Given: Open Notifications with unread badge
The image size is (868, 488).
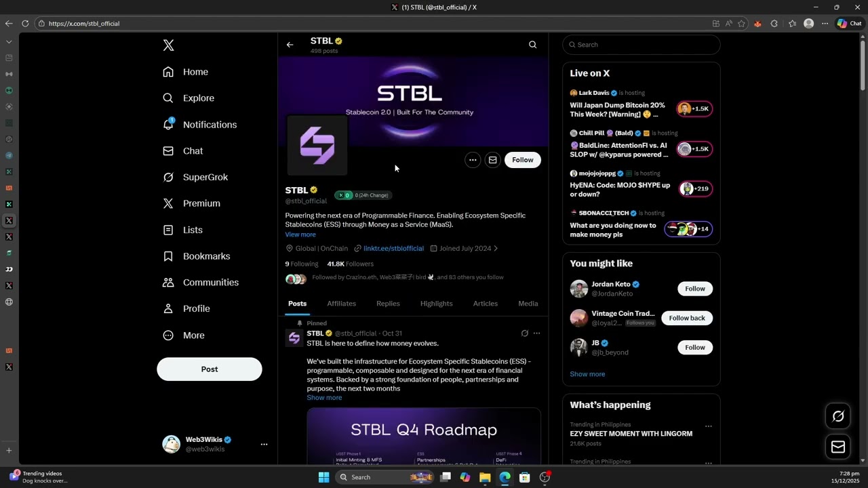Looking at the screenshot, I should point(200,125).
